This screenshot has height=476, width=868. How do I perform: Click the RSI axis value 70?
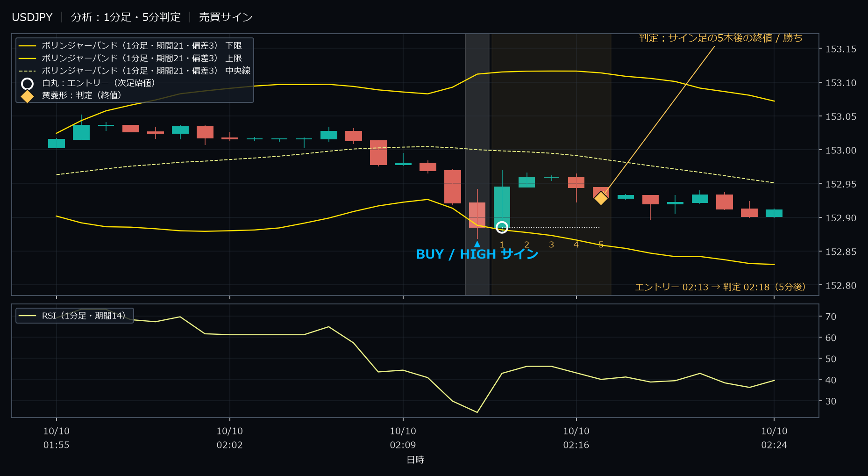coord(831,317)
